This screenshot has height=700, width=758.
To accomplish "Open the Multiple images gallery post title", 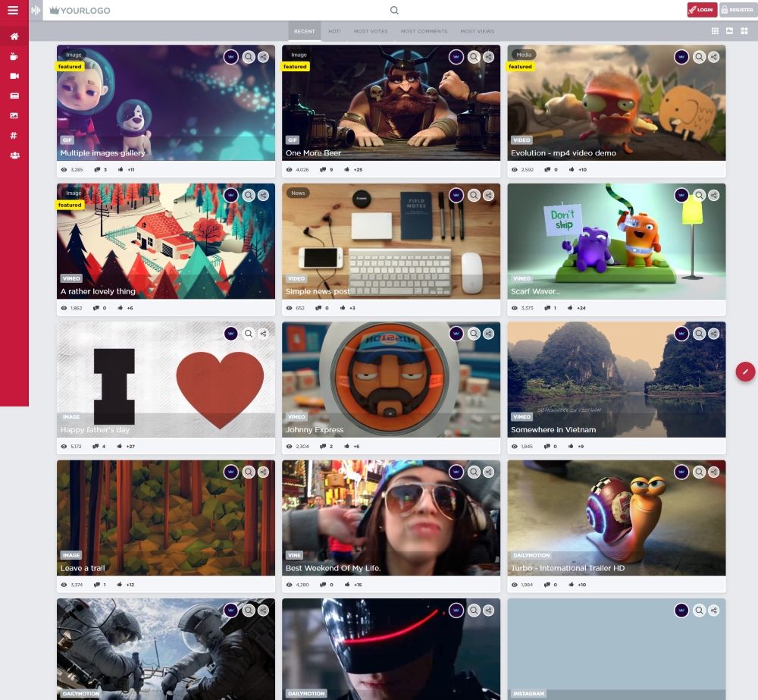I will (x=102, y=153).
